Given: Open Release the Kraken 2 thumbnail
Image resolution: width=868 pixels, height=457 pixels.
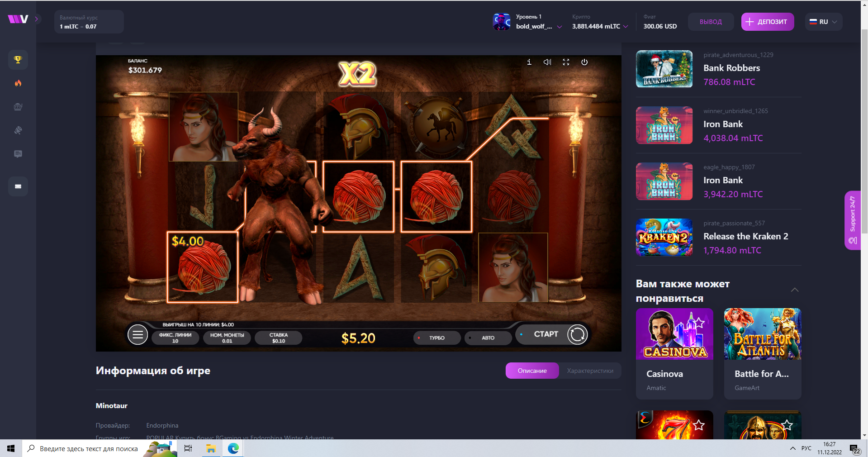Looking at the screenshot, I should (x=664, y=237).
